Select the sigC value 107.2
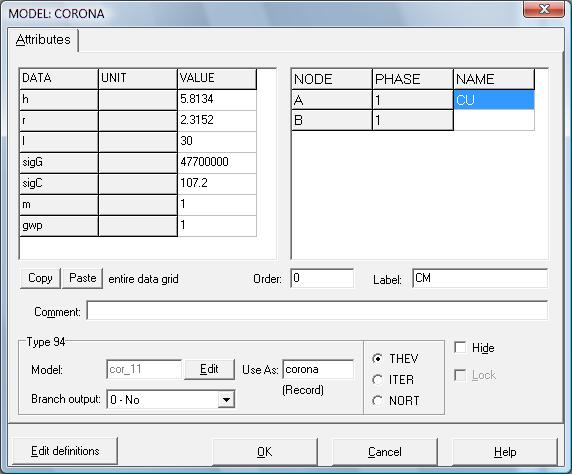Screen dimensions: 572x474 (x=217, y=184)
